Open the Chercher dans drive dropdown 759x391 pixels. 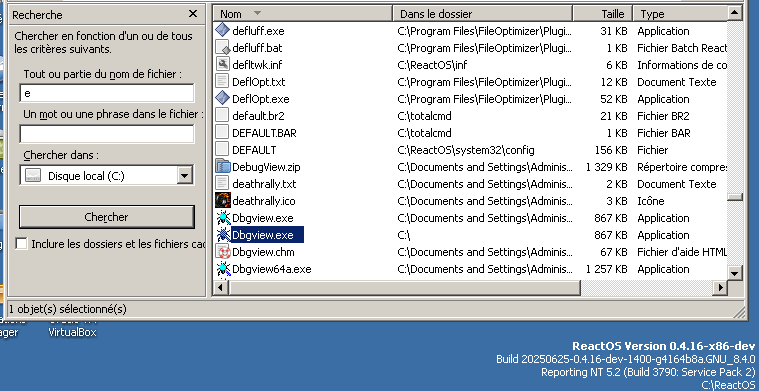point(184,175)
